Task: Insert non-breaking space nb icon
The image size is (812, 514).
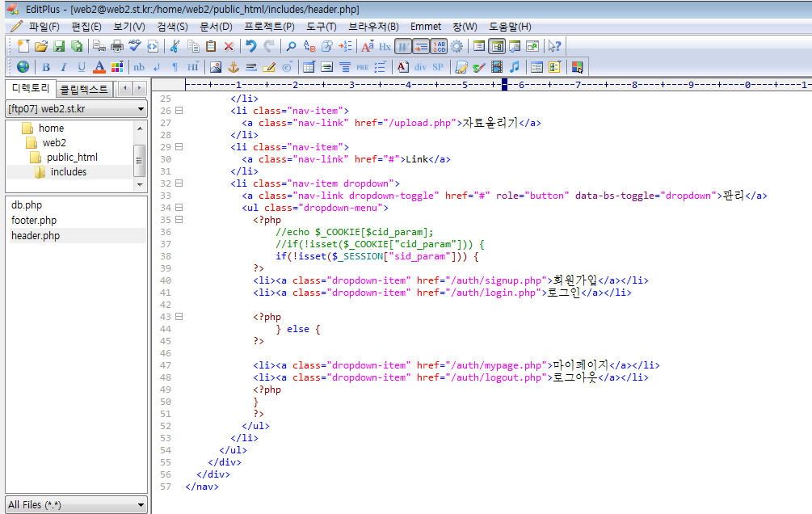Action: click(139, 67)
